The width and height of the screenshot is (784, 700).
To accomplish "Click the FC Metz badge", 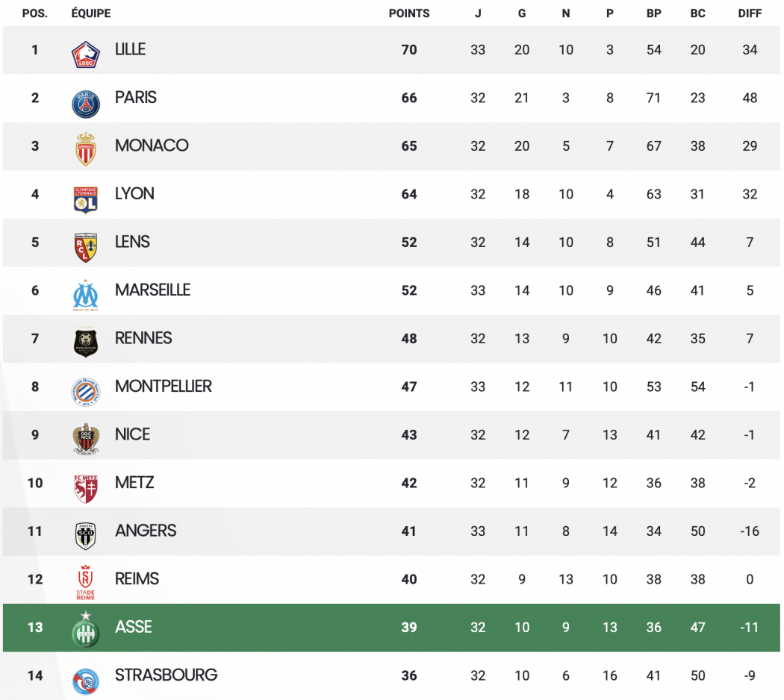I will click(86, 488).
